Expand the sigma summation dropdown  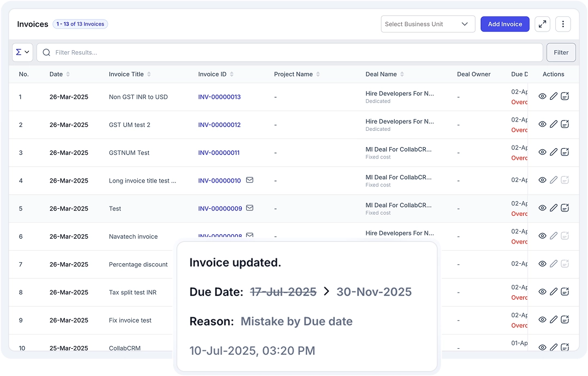[x=22, y=52]
